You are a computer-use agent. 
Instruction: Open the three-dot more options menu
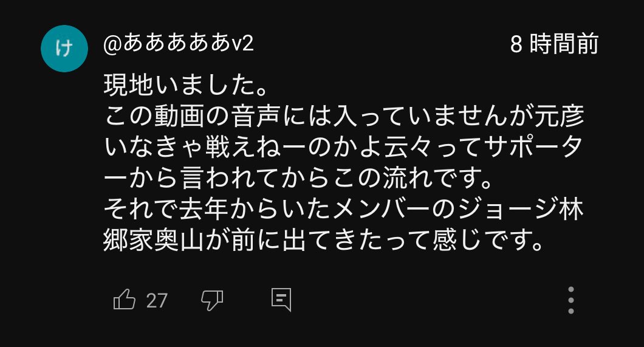[x=571, y=300]
